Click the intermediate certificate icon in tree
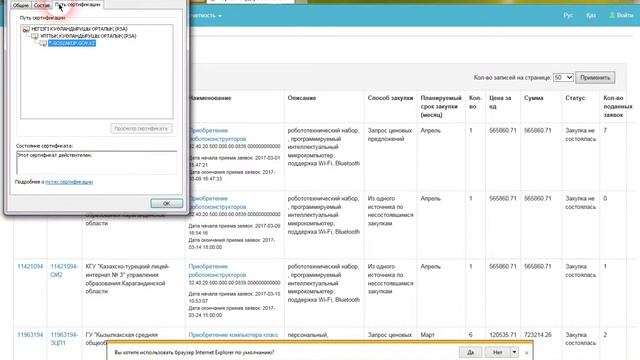 click(x=35, y=36)
